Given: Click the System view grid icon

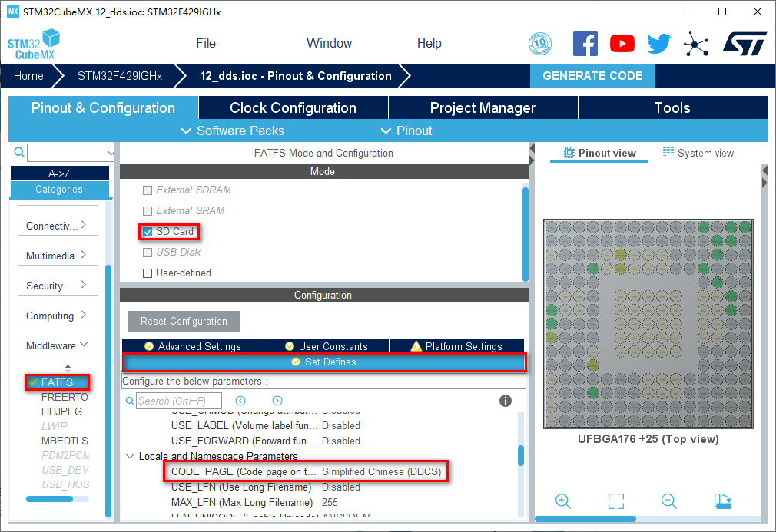Looking at the screenshot, I should pyautogui.click(x=668, y=153).
